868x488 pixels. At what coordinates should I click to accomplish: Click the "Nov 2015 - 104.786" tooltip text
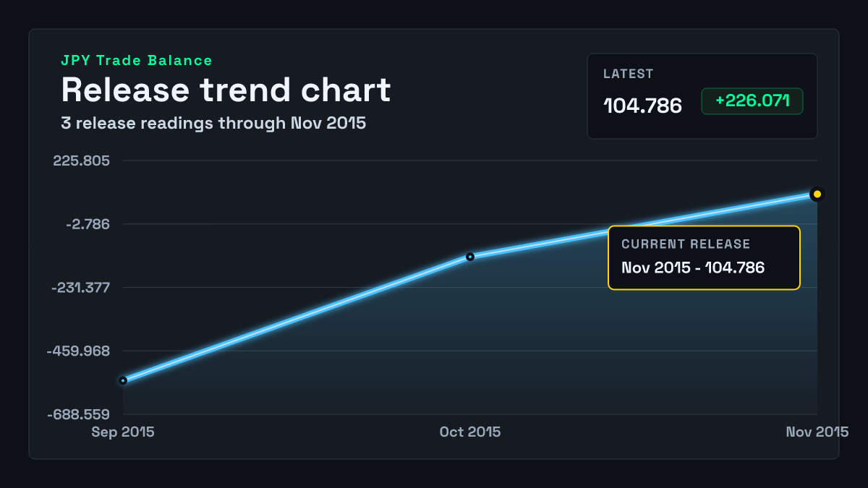point(693,267)
